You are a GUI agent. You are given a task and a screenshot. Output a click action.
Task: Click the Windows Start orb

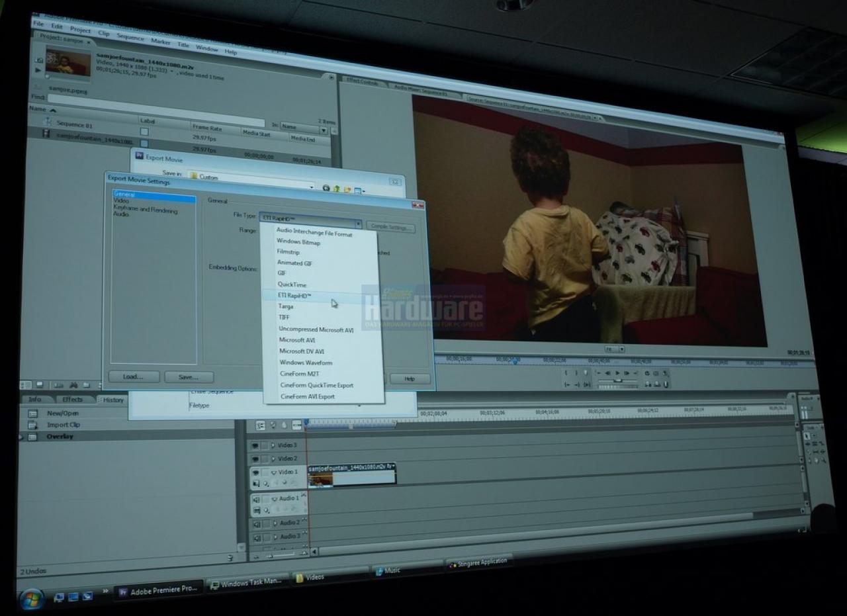32,599
